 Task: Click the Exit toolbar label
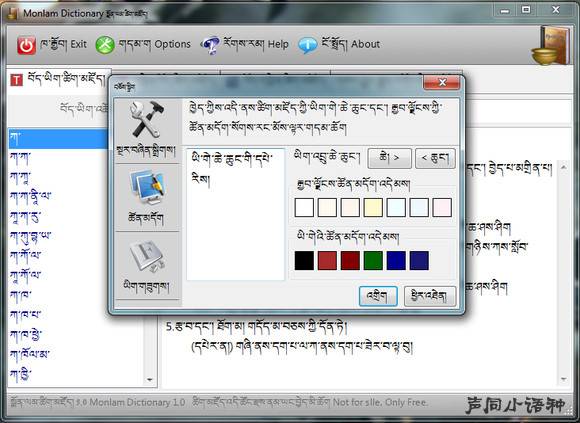(x=64, y=44)
